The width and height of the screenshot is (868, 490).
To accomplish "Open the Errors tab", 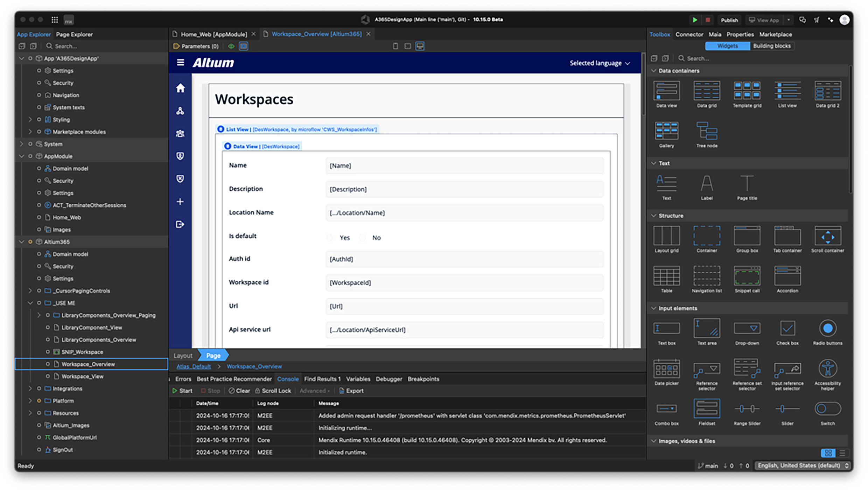I will [x=183, y=379].
